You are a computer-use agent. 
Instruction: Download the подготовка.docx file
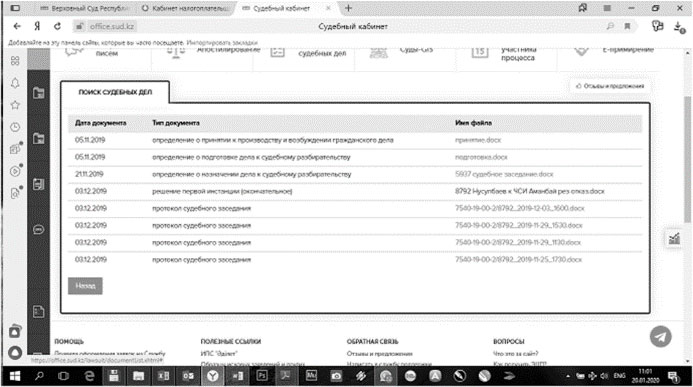[481, 157]
